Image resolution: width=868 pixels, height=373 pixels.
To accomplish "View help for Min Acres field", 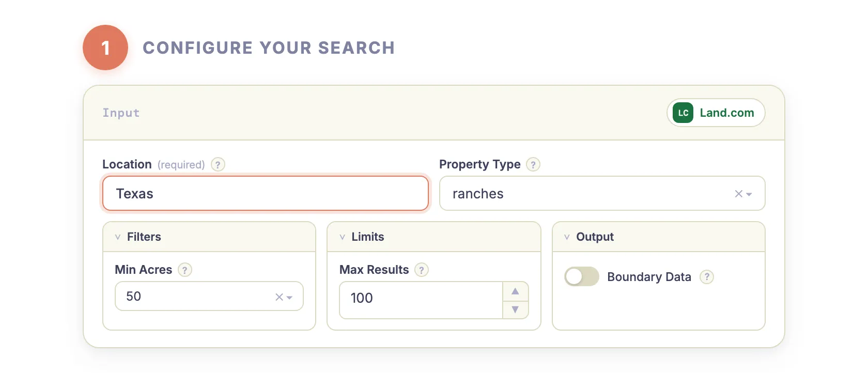I will 185,270.
